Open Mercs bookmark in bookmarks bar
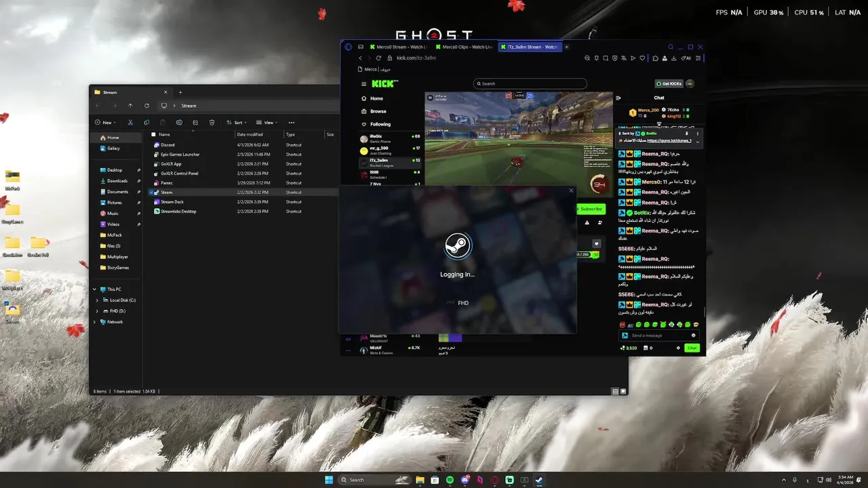Viewport: 868px width, 488px height. tap(374, 69)
